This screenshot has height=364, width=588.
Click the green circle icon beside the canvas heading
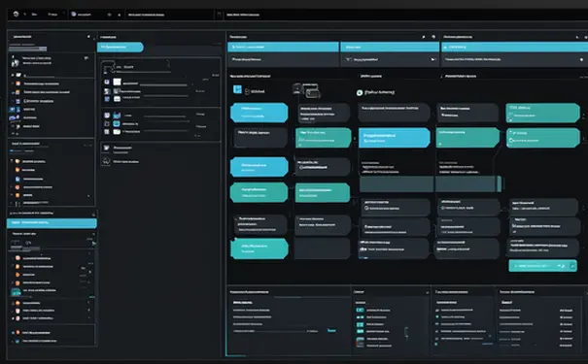pyautogui.click(x=360, y=92)
